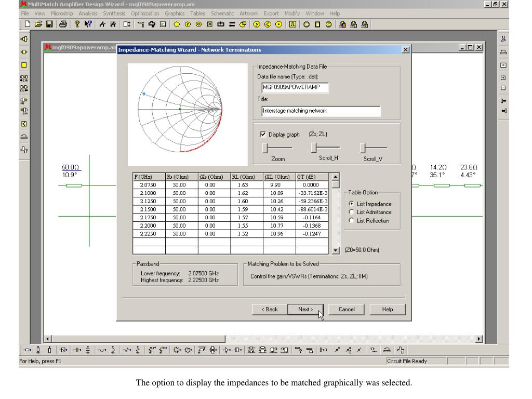Click the frequency cell 2.0750 in the table
Image resolution: width=532 pixels, height=399 pixels.
coord(149,185)
